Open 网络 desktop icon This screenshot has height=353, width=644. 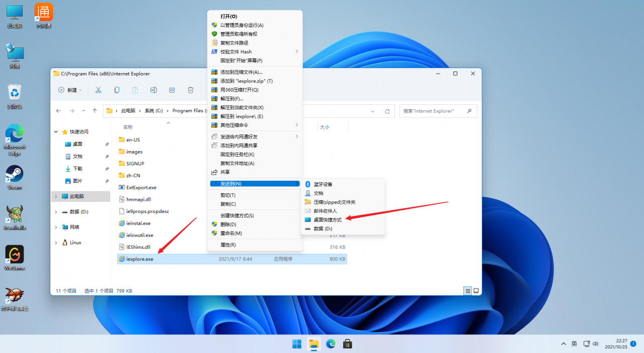(x=15, y=55)
